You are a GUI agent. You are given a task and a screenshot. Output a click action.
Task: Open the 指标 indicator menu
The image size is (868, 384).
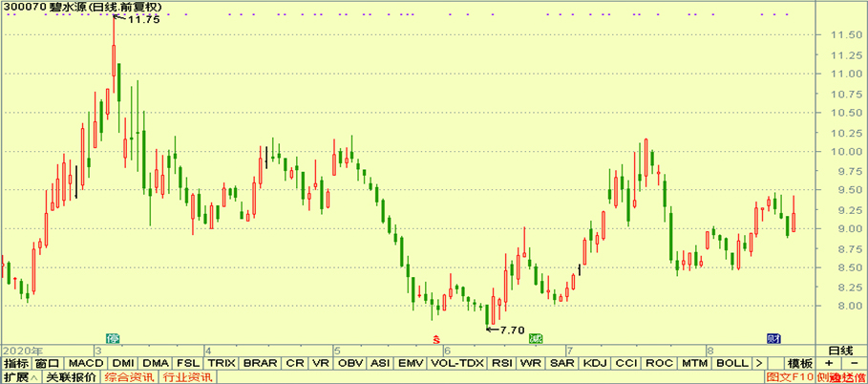[16, 364]
